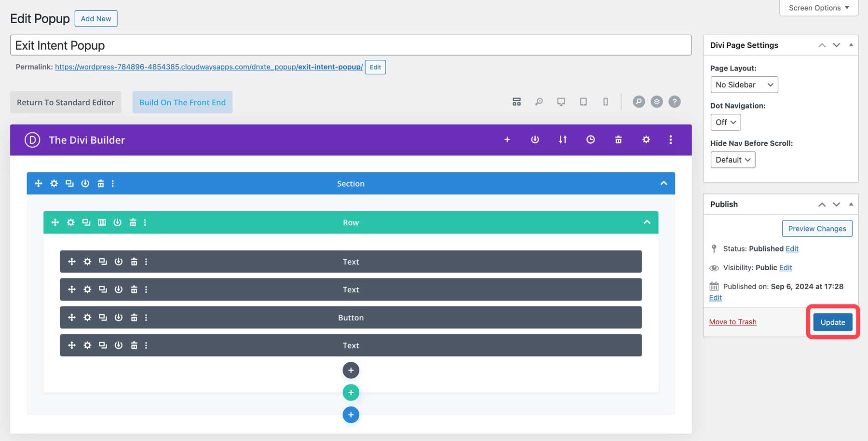Open Preview Changes
This screenshot has width=868, height=441.
[817, 228]
